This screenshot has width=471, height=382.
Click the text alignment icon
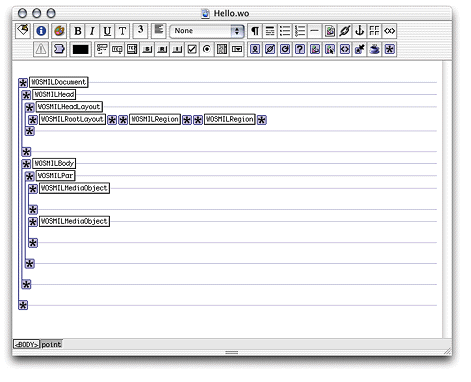[x=159, y=30]
